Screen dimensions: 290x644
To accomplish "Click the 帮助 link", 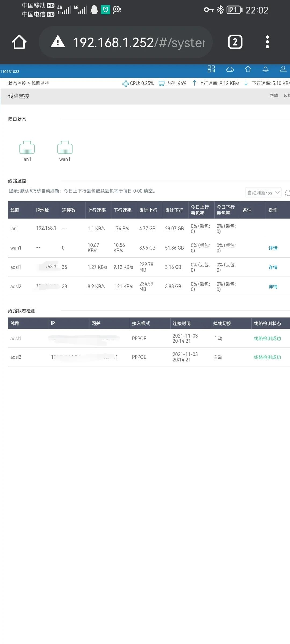I will tap(274, 95).
